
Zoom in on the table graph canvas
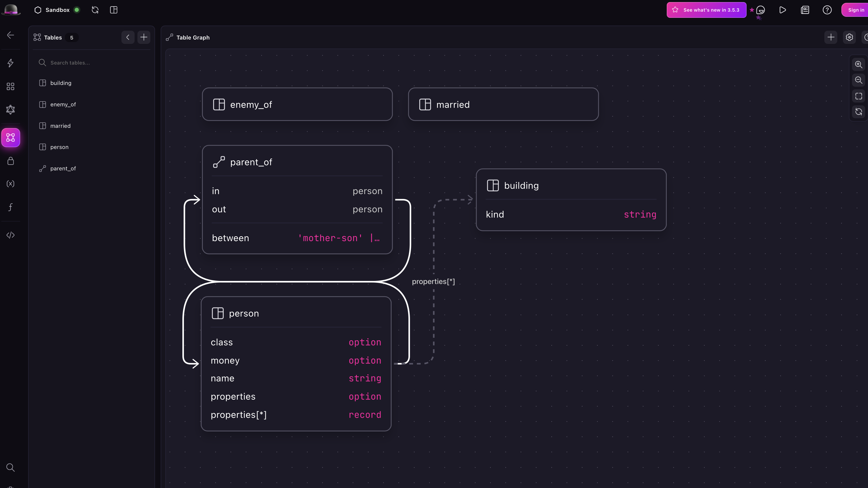click(x=858, y=64)
